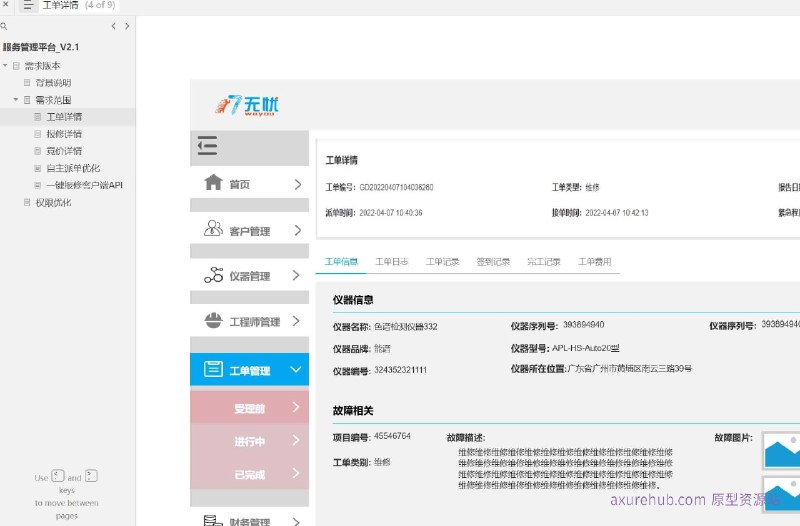Go to previous page with left arrow
800x526 pixels.
pyautogui.click(x=114, y=26)
